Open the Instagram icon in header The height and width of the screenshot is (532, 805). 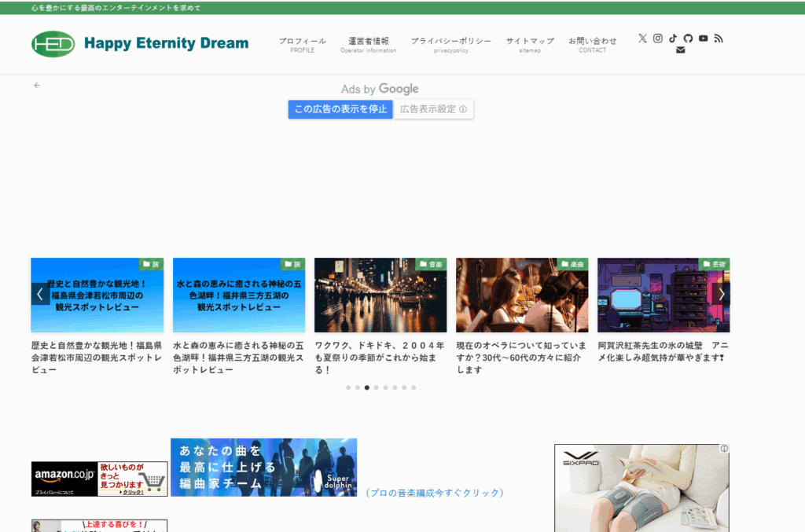click(x=658, y=39)
